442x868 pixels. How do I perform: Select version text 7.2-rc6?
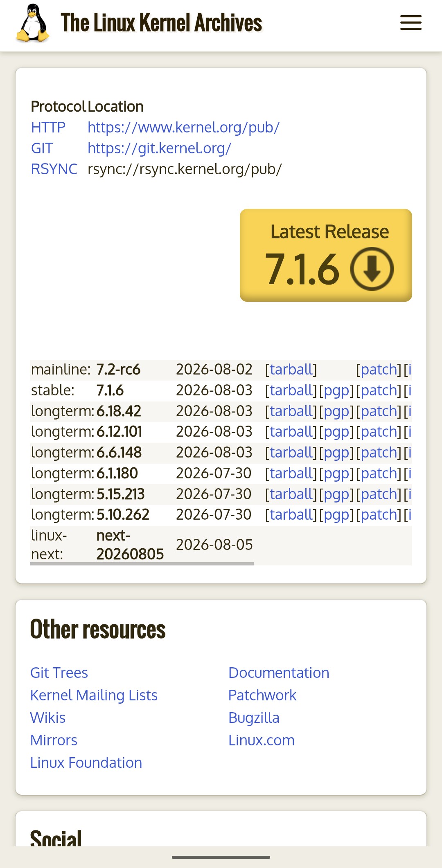118,370
